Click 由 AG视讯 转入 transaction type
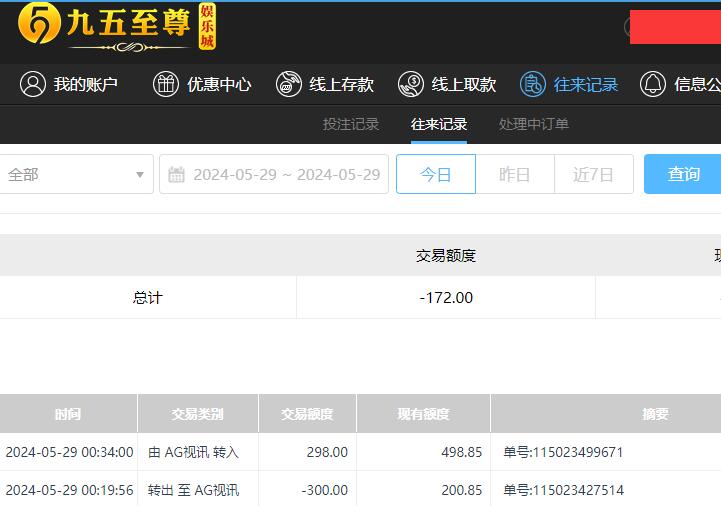This screenshot has height=506, width=721. 194,452
